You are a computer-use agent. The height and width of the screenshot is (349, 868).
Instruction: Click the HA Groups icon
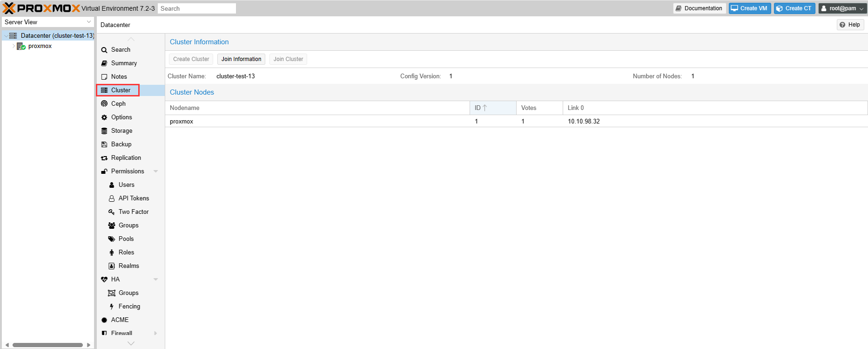(112, 293)
